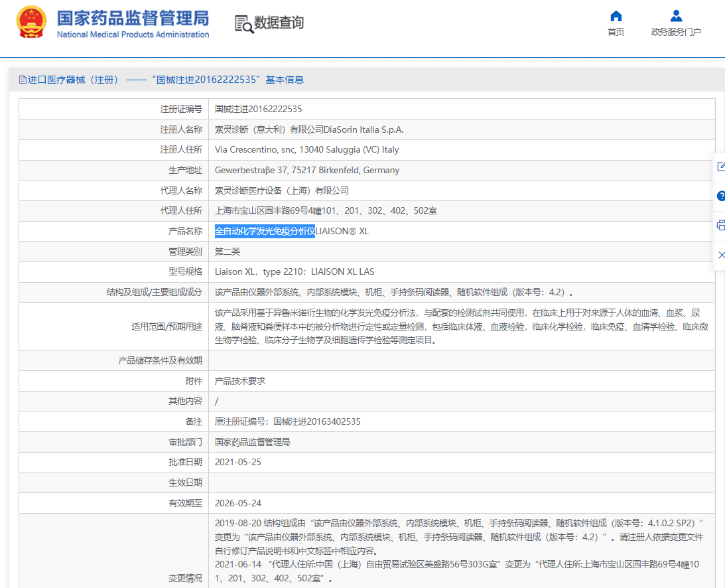Click the edit/feedback pencil icon in side toolbar
Screen dimensions: 725x588
pyautogui.click(x=721, y=167)
